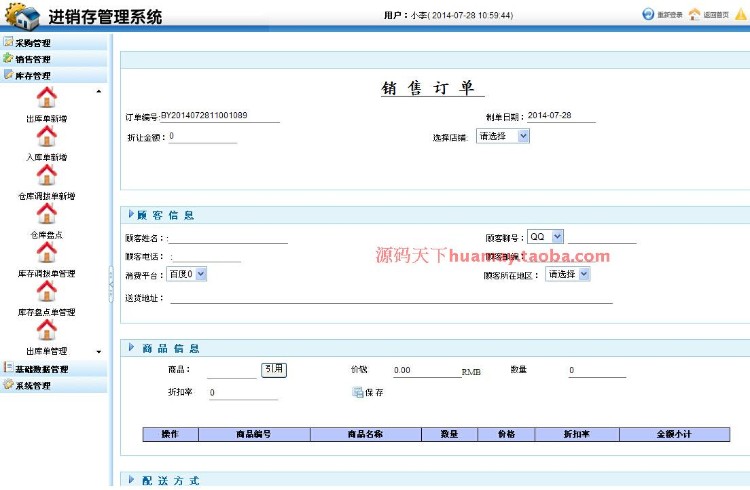Click the 返回首页 link
Screen dimensions: 750x490
pos(716,15)
